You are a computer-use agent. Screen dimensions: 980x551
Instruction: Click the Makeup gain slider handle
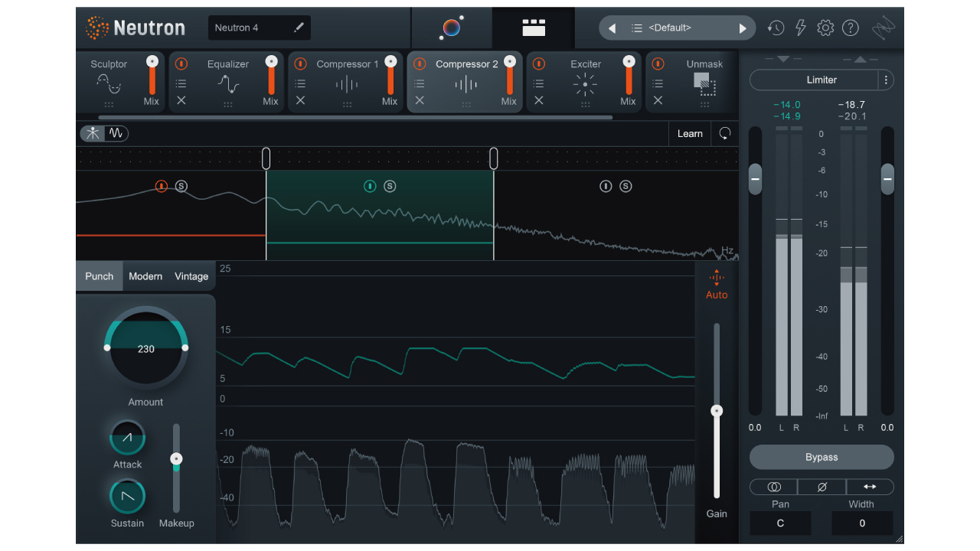click(176, 459)
